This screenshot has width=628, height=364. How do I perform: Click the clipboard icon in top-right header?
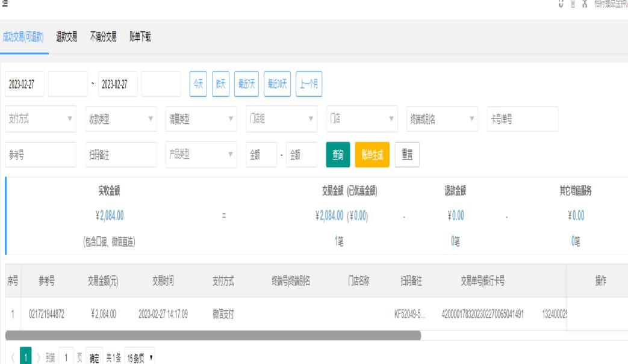pyautogui.click(x=573, y=4)
